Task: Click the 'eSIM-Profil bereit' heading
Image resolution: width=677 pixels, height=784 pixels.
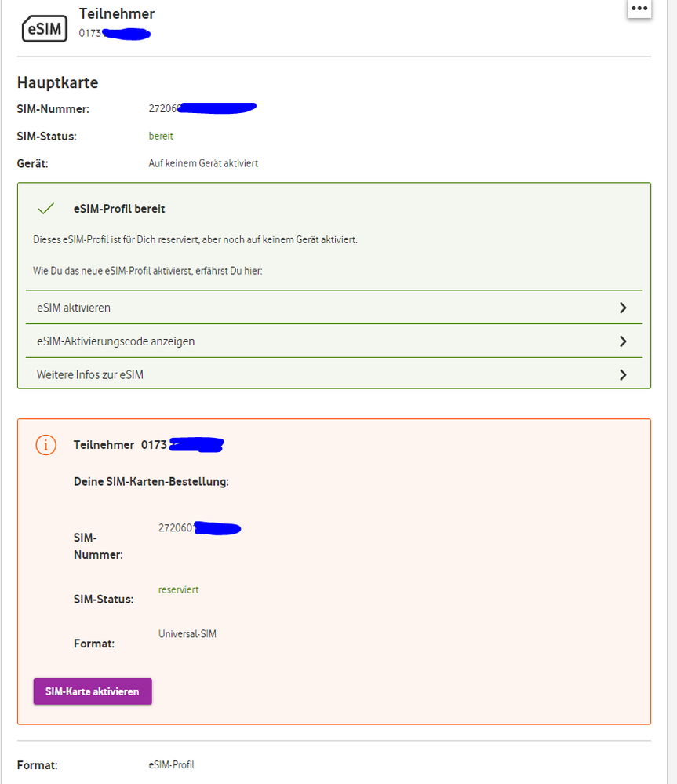Action: [118, 209]
